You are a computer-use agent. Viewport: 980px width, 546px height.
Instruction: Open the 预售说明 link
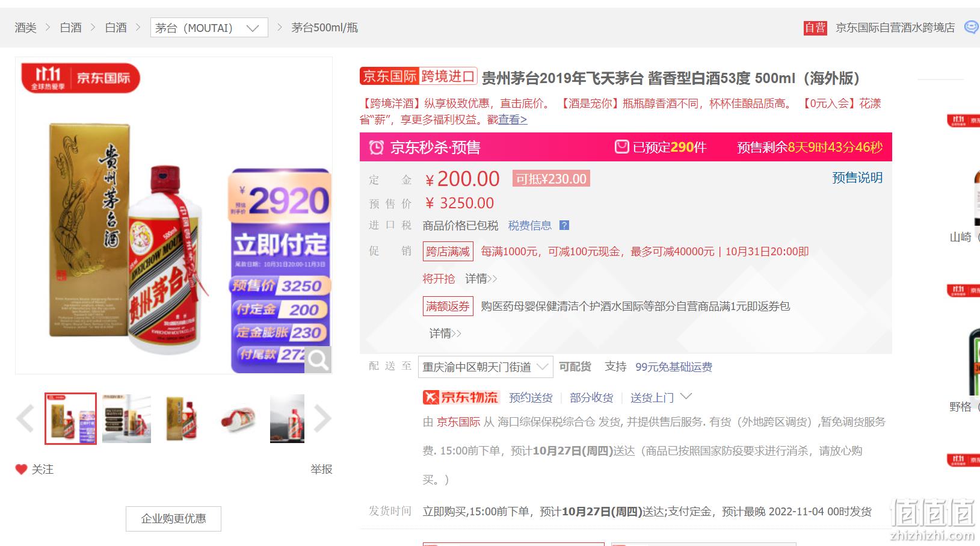click(857, 178)
